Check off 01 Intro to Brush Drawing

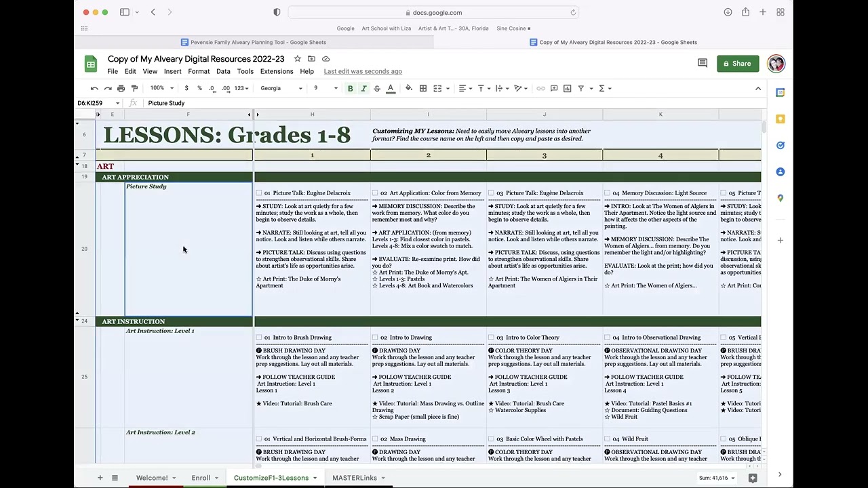(259, 338)
